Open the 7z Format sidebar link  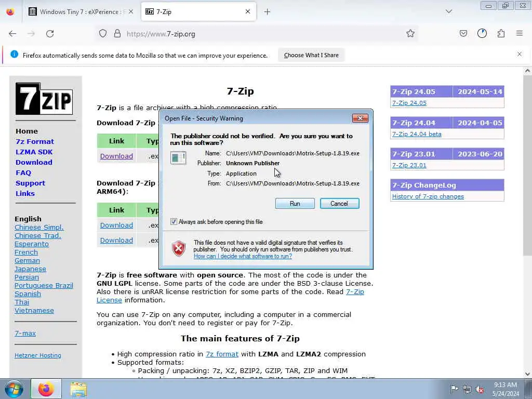click(35, 141)
